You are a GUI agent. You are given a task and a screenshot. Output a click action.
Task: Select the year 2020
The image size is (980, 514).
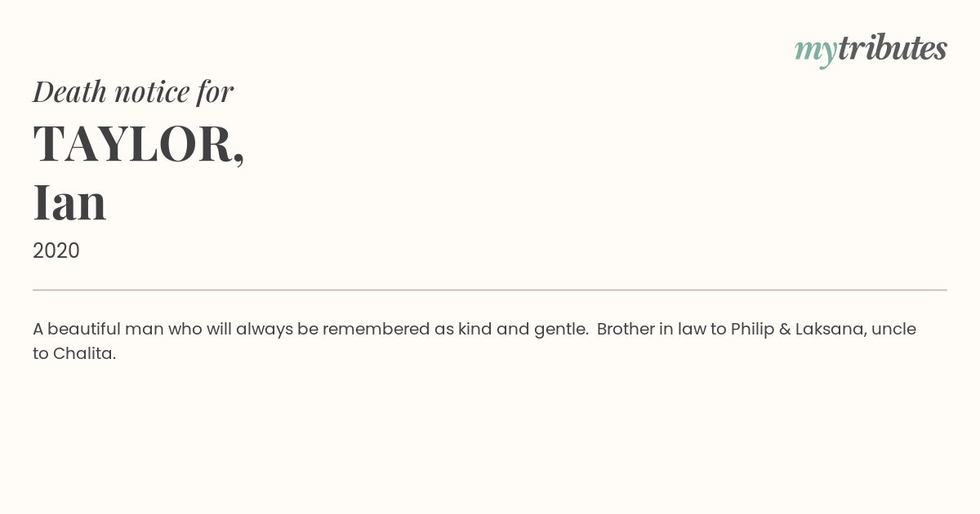pos(56,250)
